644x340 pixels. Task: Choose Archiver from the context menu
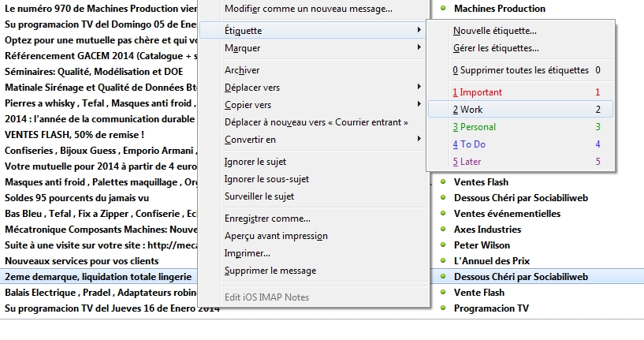[242, 70]
